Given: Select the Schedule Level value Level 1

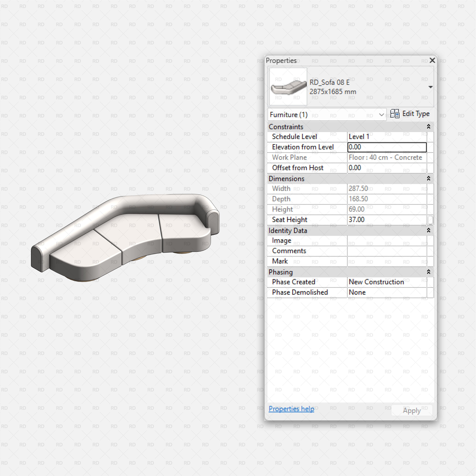Looking at the screenshot, I should [x=387, y=137].
